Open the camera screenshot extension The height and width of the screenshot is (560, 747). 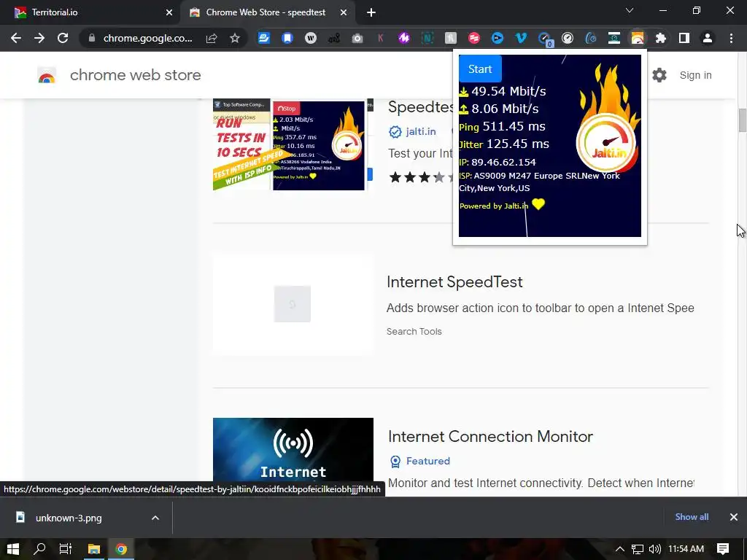(357, 38)
